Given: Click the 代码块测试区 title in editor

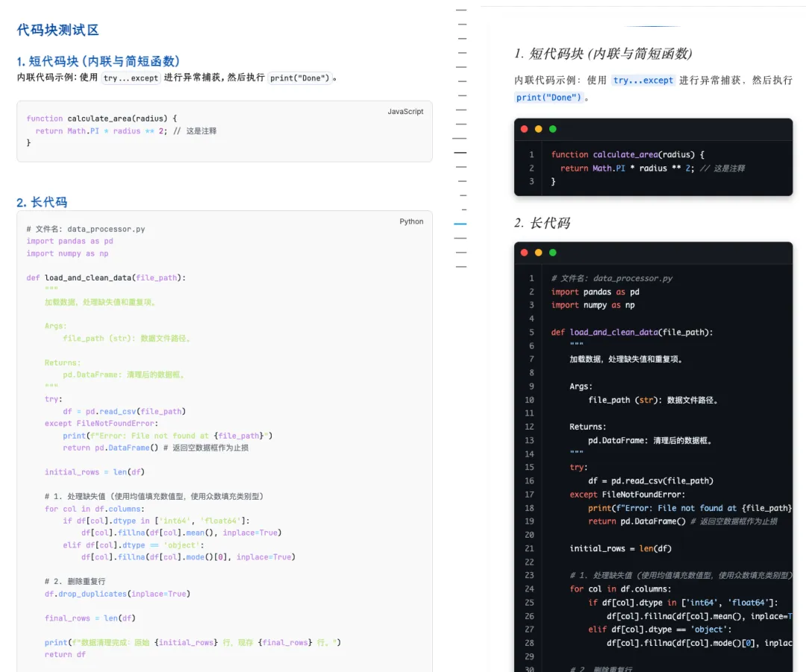Looking at the screenshot, I should coord(57,30).
